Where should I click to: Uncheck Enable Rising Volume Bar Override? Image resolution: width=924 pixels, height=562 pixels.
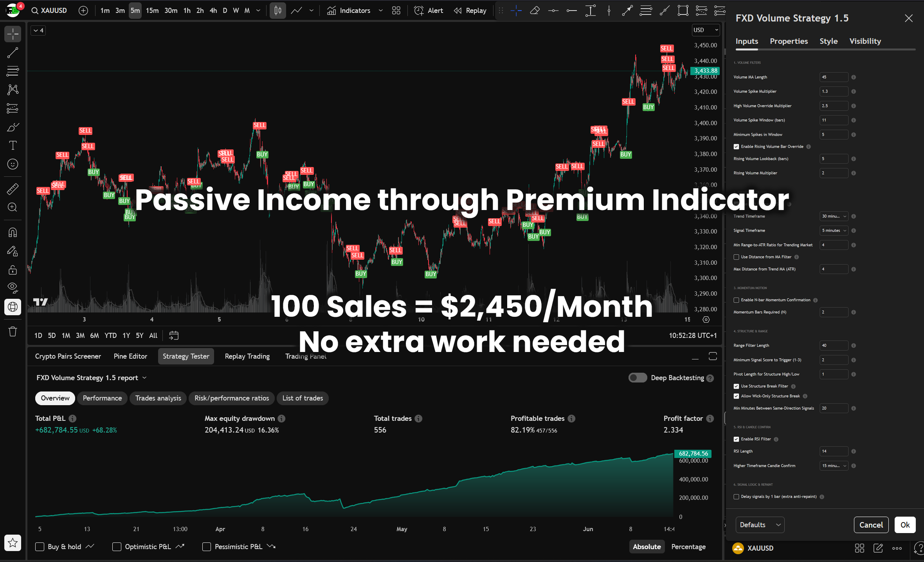(x=736, y=147)
